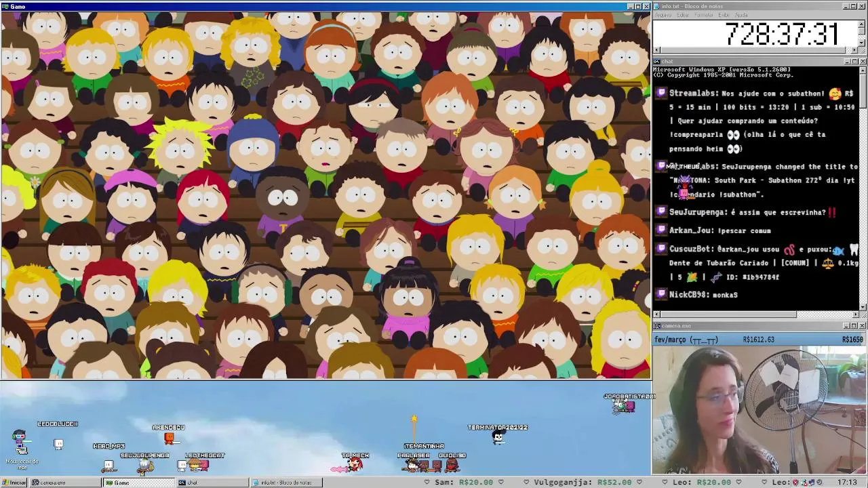Image resolution: width=868 pixels, height=488 pixels.
Task: Click the badge next to SeuJurupenga message
Action: 661,212
